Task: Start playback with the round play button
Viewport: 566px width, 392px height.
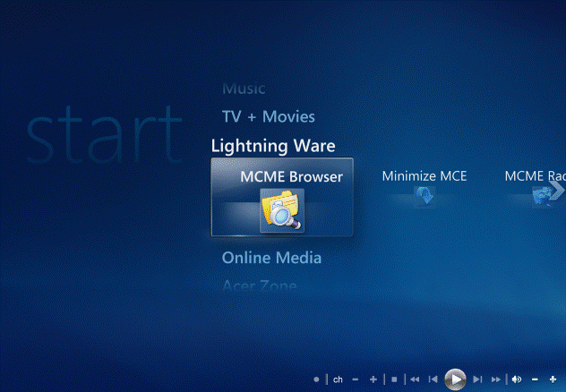Action: (455, 379)
